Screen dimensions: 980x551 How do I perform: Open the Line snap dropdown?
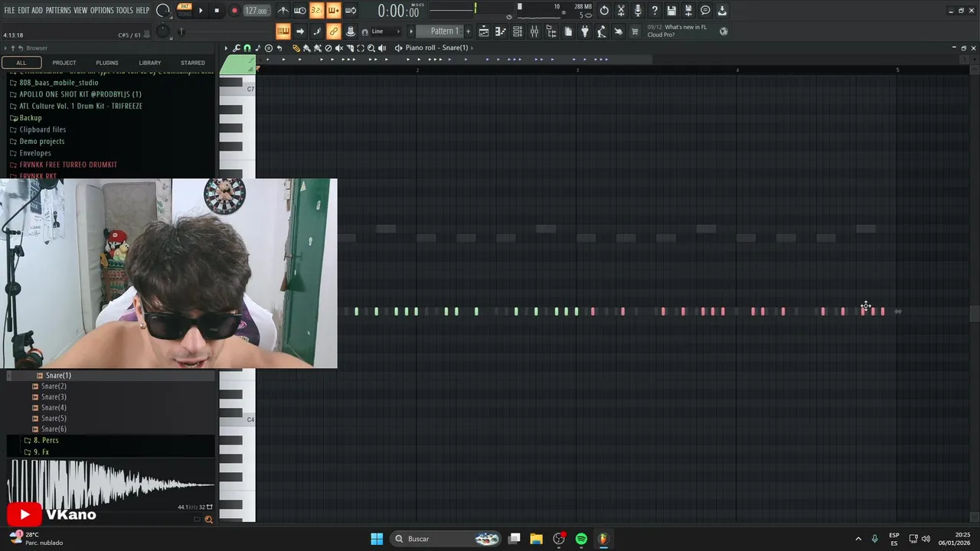[x=387, y=31]
